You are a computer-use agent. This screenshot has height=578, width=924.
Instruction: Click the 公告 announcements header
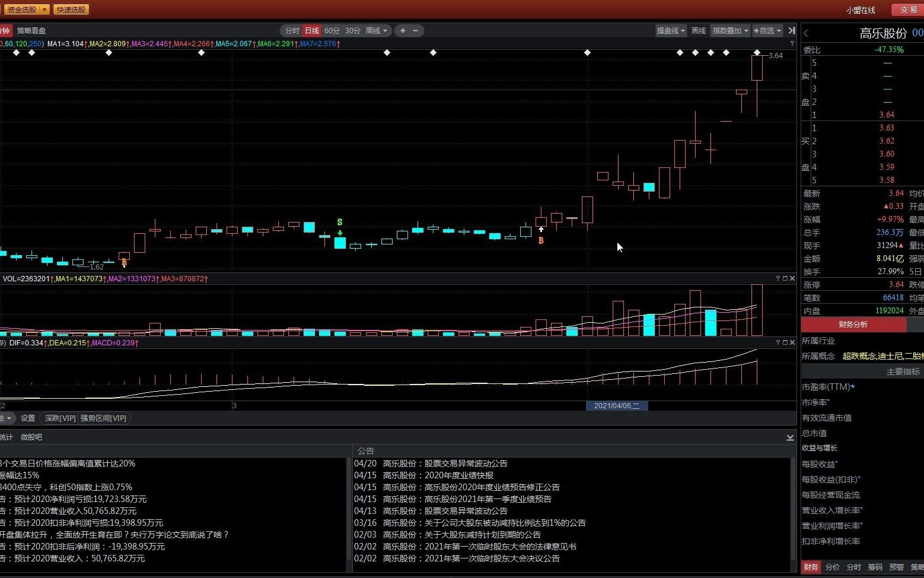pyautogui.click(x=366, y=451)
